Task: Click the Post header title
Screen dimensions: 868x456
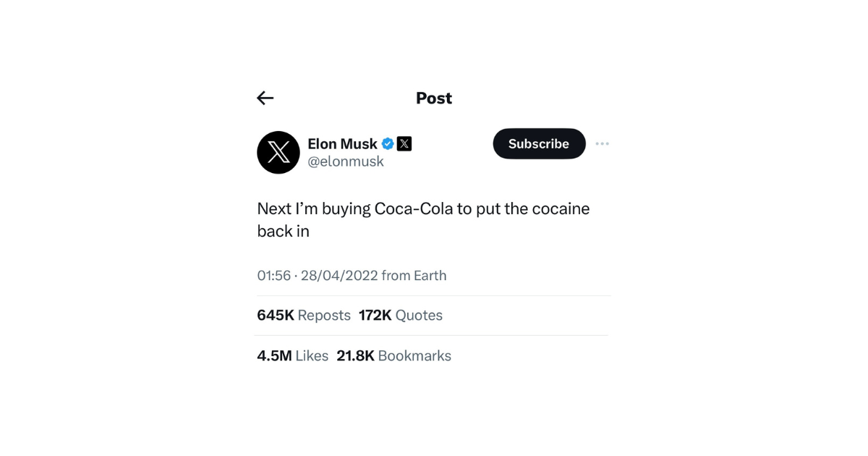Action: tap(434, 98)
